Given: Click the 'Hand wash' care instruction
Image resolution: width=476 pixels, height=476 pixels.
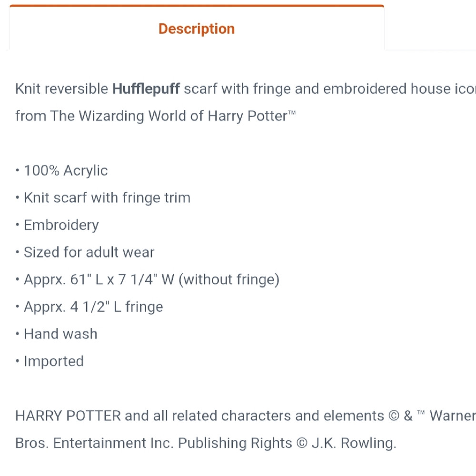Looking at the screenshot, I should [61, 334].
